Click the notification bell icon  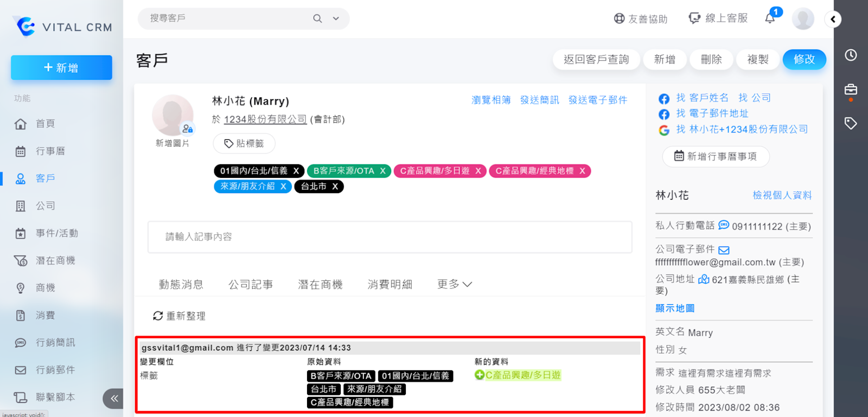pyautogui.click(x=770, y=18)
